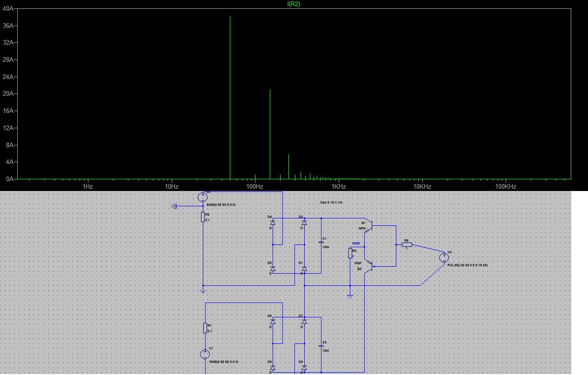Click the 1KHz frequency axis label
The width and height of the screenshot is (588, 375).
(x=339, y=186)
